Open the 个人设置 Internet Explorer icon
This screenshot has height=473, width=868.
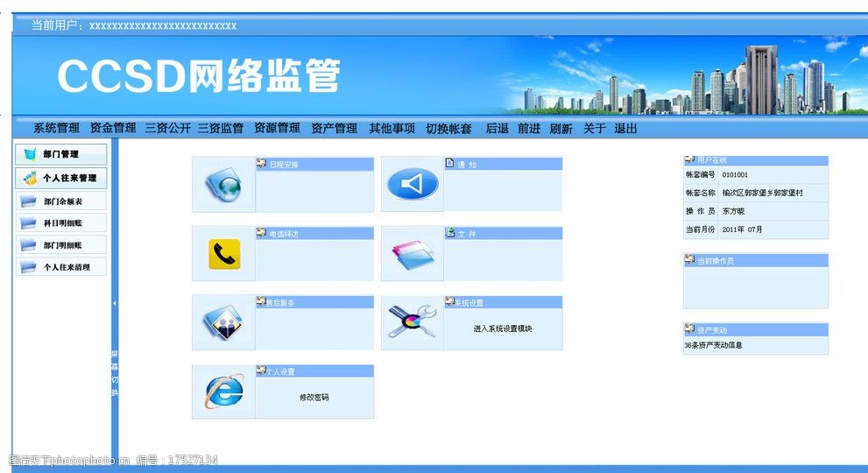pyautogui.click(x=224, y=391)
